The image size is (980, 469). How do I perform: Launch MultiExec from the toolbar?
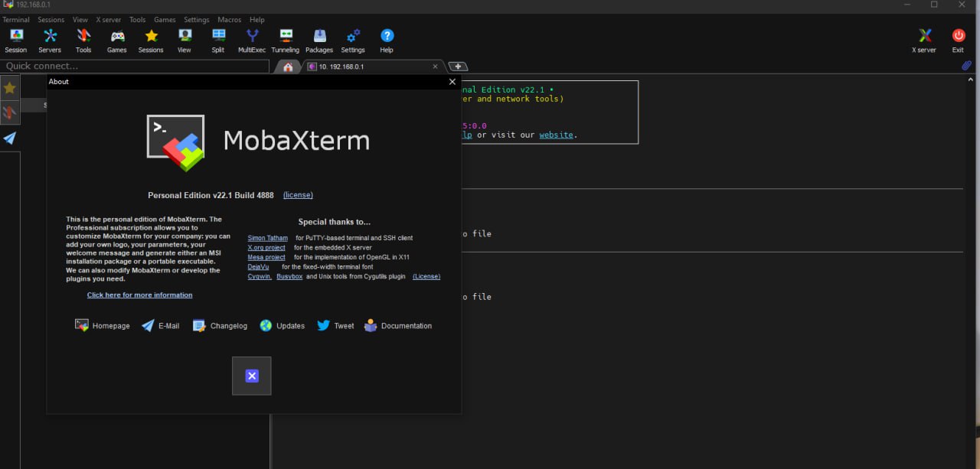(x=252, y=41)
